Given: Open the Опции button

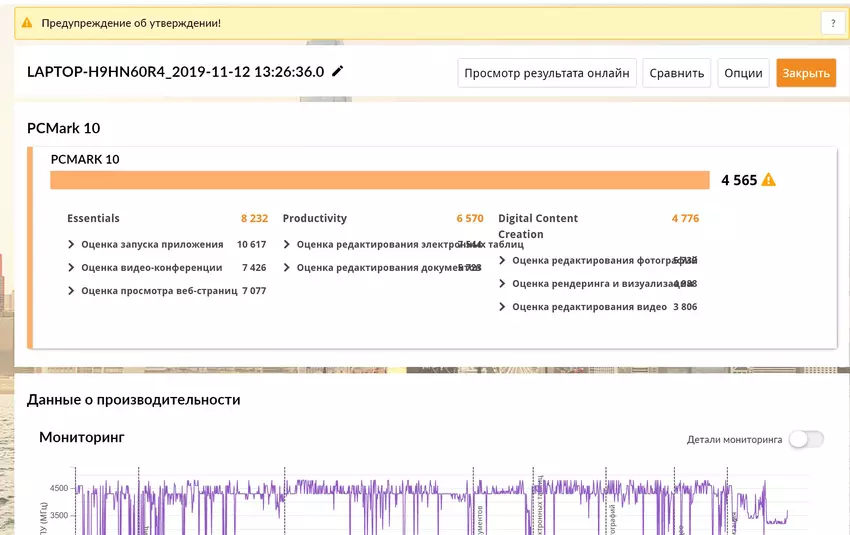Looking at the screenshot, I should tap(743, 73).
